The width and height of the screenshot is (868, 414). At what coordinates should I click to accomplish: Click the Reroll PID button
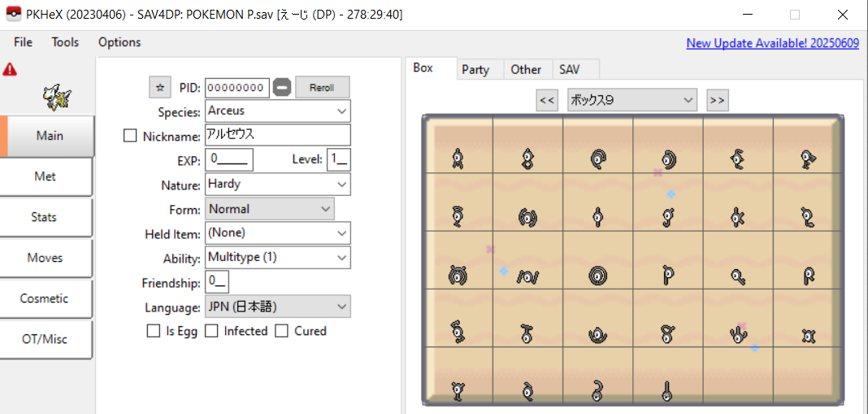[x=322, y=88]
